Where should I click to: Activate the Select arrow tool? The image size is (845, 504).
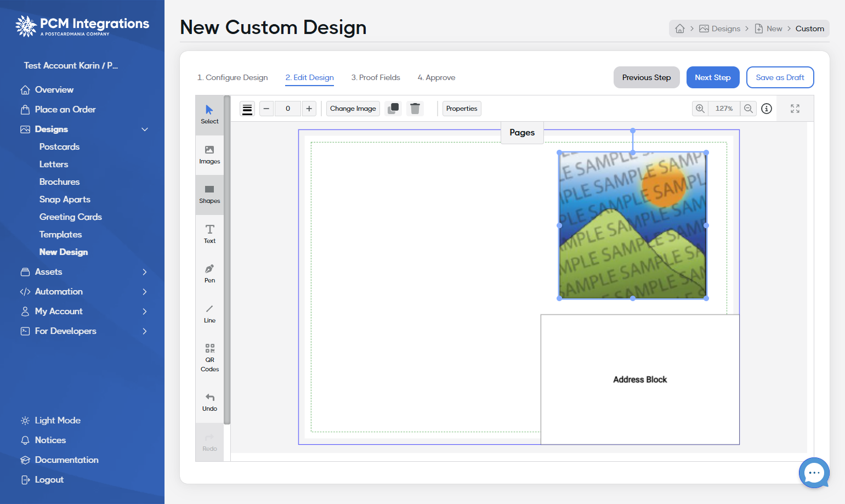click(209, 115)
